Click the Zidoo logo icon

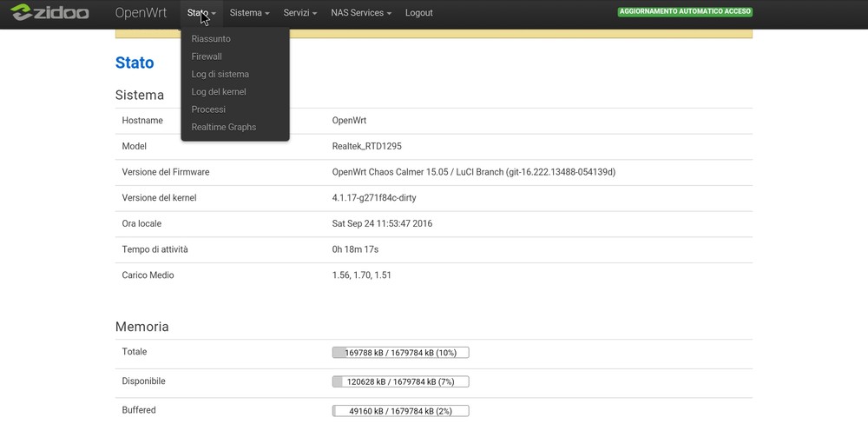tap(49, 13)
